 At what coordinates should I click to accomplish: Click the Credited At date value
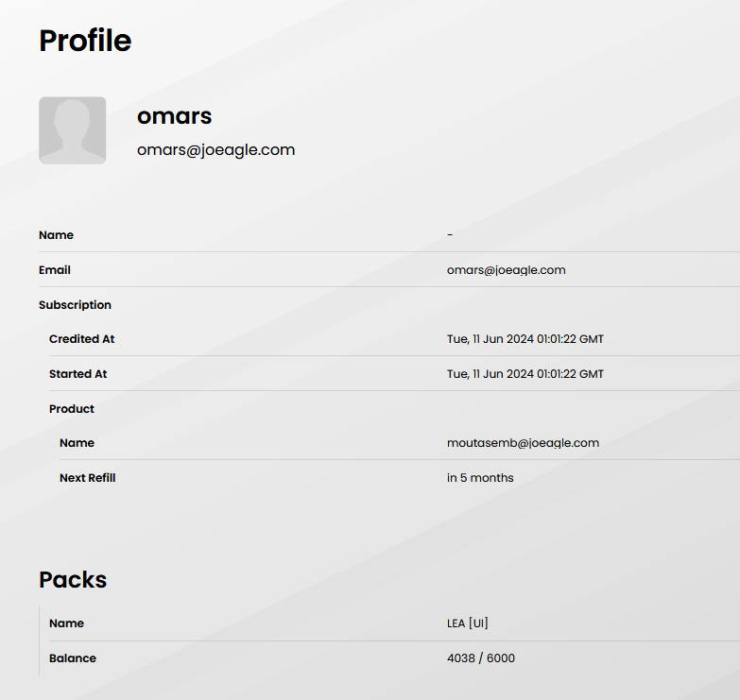tap(525, 339)
